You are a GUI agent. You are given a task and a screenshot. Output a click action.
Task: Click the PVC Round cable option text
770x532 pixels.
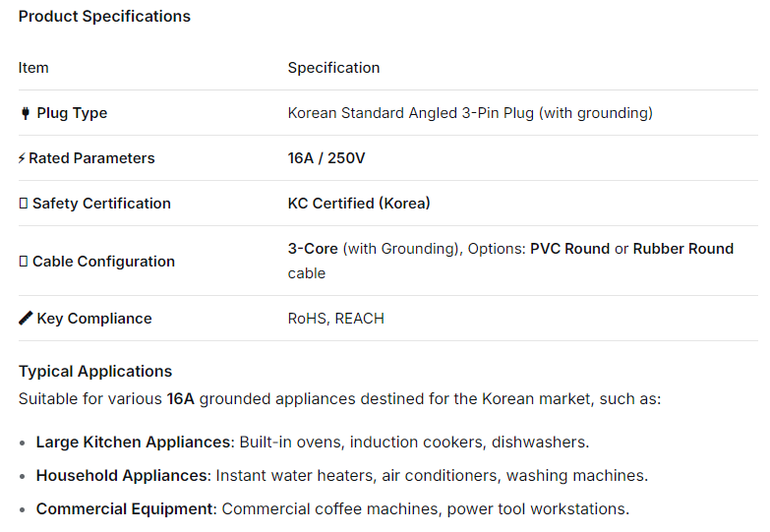(569, 249)
